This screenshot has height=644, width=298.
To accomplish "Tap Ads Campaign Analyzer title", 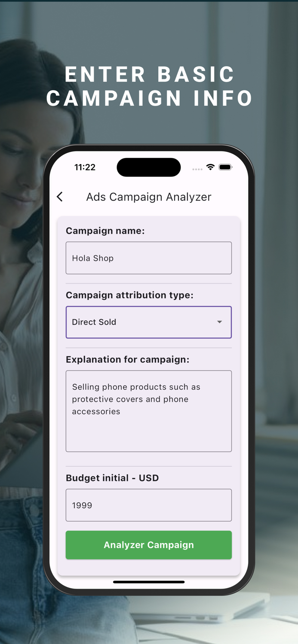I will point(148,197).
